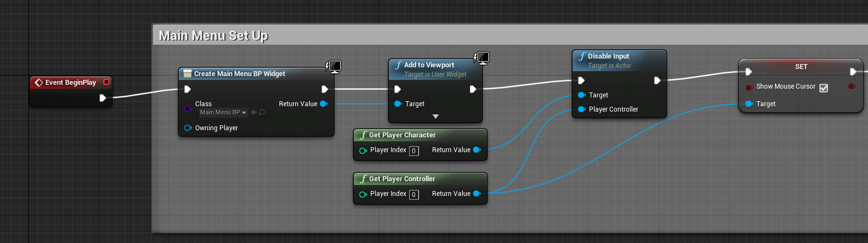Click the Get Player Character Return Value pin
This screenshot has height=243, width=868.
(x=477, y=150)
